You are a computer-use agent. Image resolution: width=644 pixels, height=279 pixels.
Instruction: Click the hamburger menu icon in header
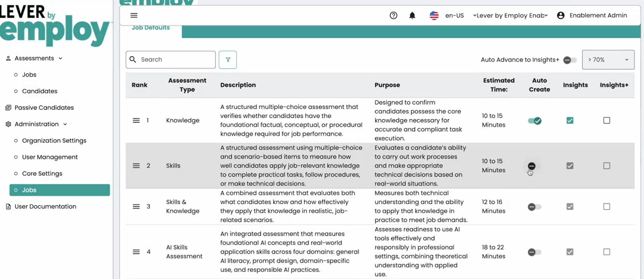tap(134, 15)
